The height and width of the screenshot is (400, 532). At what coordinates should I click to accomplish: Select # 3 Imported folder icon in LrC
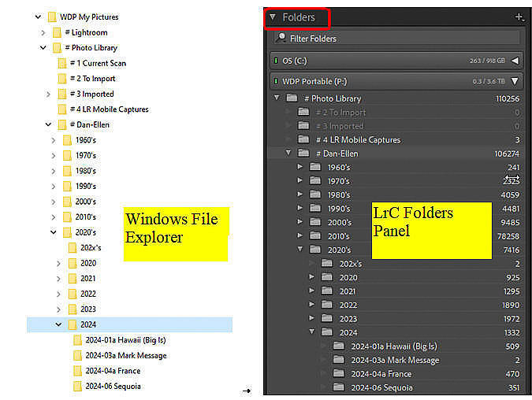tap(303, 126)
